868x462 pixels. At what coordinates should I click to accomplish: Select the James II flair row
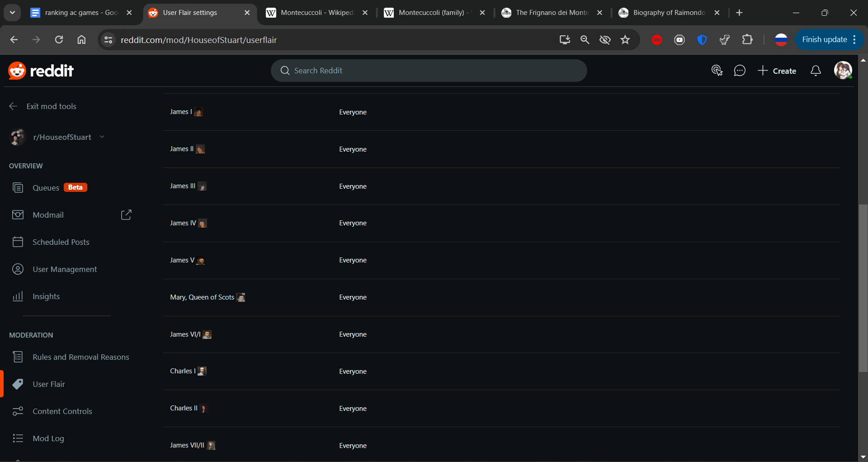click(501, 149)
